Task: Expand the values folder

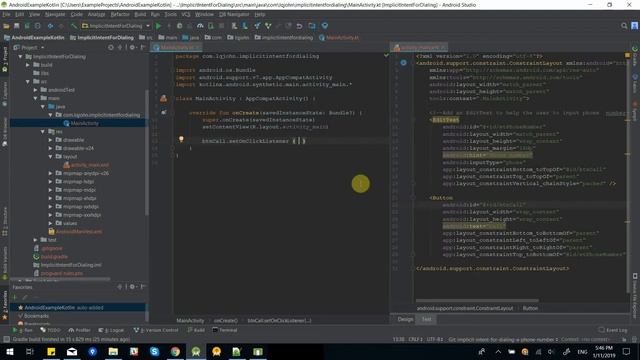Action: tap(51, 223)
